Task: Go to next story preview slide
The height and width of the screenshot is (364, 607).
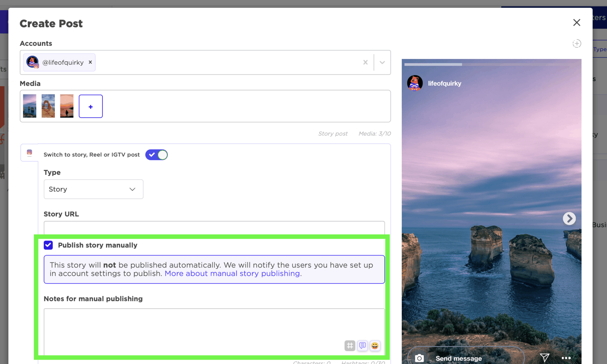Action: coord(569,218)
